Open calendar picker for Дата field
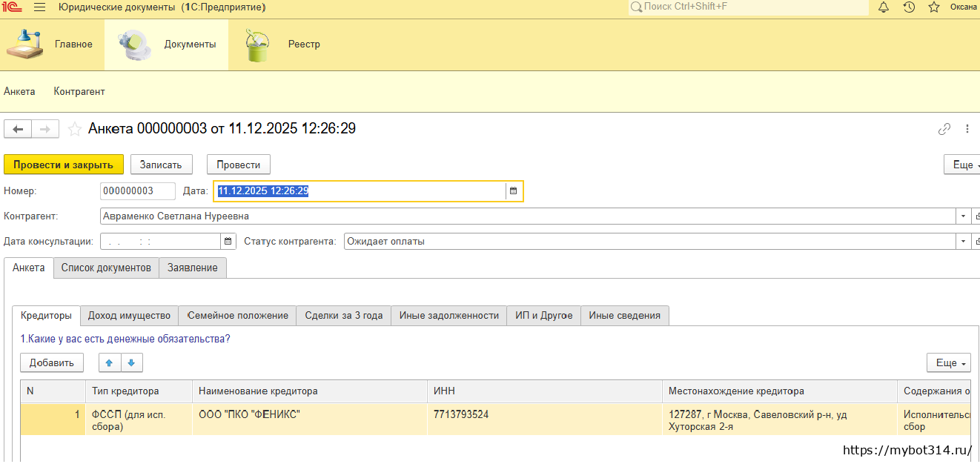 pyautogui.click(x=513, y=191)
